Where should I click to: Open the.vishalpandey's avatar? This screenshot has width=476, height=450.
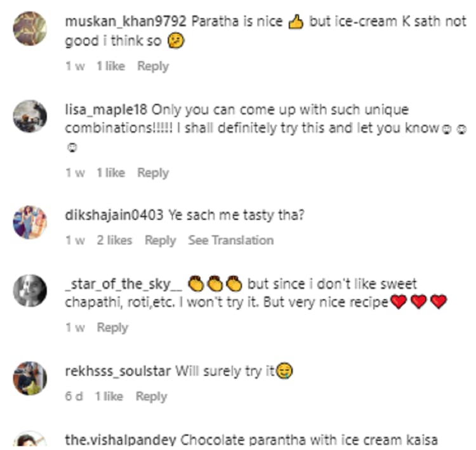[x=30, y=440]
